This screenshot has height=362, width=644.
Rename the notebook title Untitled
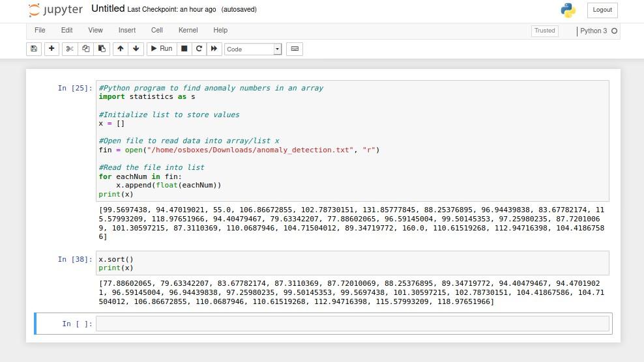[108, 8]
